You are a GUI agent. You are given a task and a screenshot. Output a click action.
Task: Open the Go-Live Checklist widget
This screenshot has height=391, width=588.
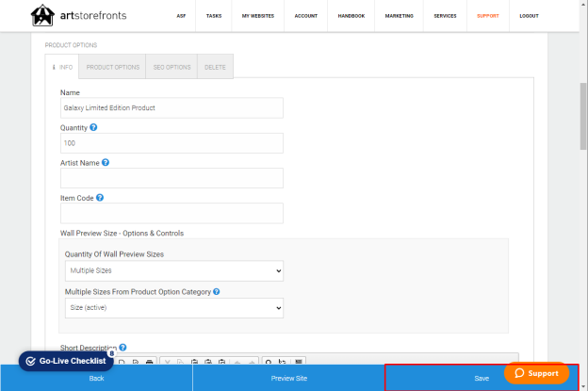(66, 361)
